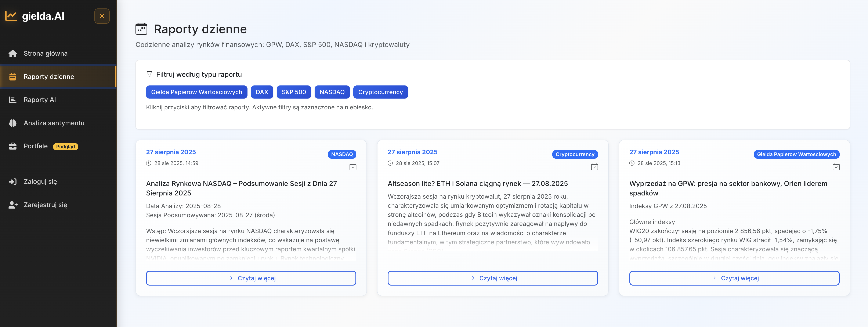868x327 pixels.
Task: Click calendar icon on NASDAQ report card
Action: (x=352, y=167)
